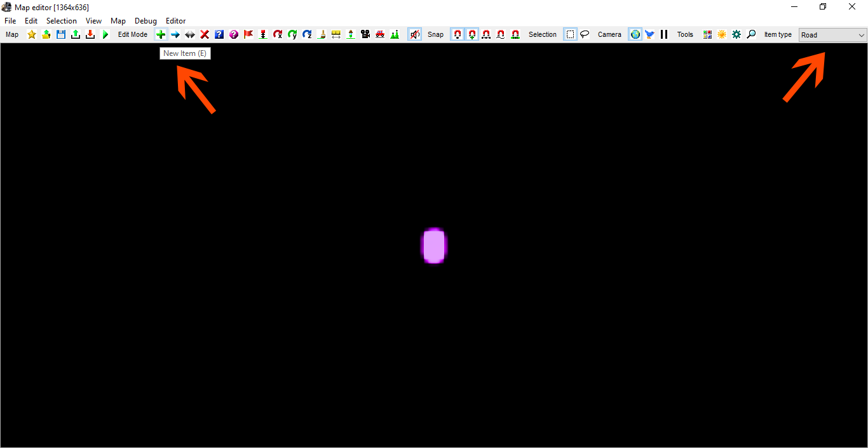Toggle the globe camera mode button
Image resolution: width=868 pixels, height=448 pixels.
pyautogui.click(x=635, y=34)
